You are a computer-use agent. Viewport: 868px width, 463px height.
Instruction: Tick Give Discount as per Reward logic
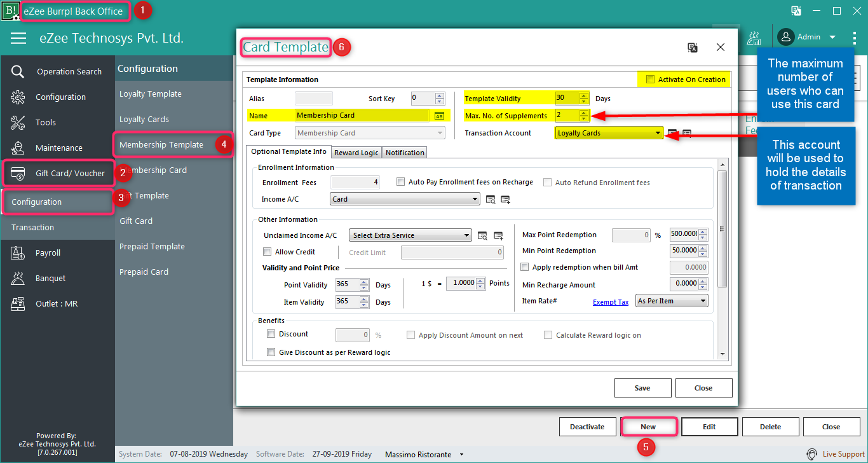point(271,352)
